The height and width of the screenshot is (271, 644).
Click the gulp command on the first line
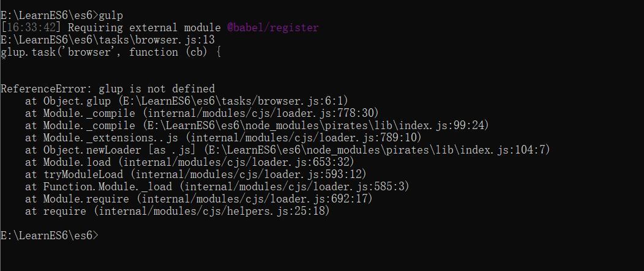[x=111, y=16]
